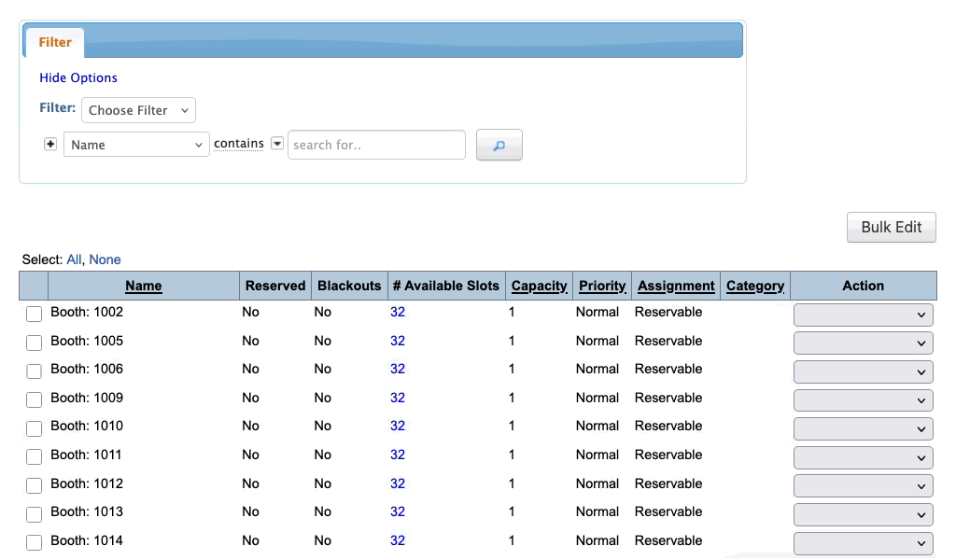Click the Booth: 1009 name text

[x=87, y=398]
